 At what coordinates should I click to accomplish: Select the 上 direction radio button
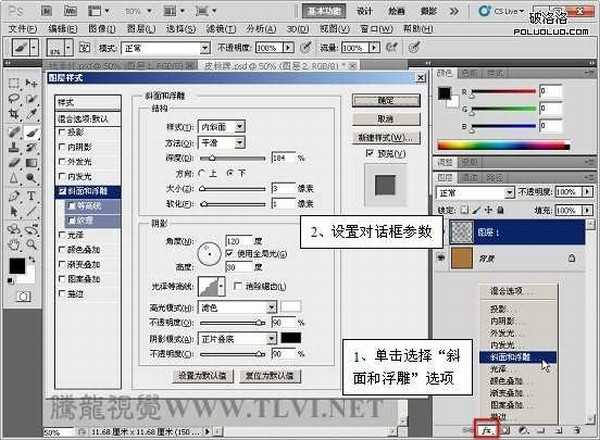[x=202, y=173]
